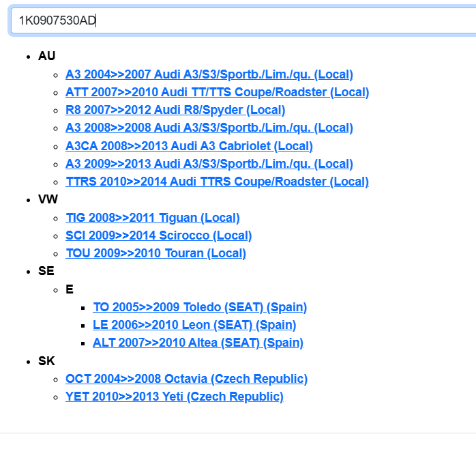The width and height of the screenshot is (476, 473).
Task: Click the SK brand group heading
Action: click(46, 360)
